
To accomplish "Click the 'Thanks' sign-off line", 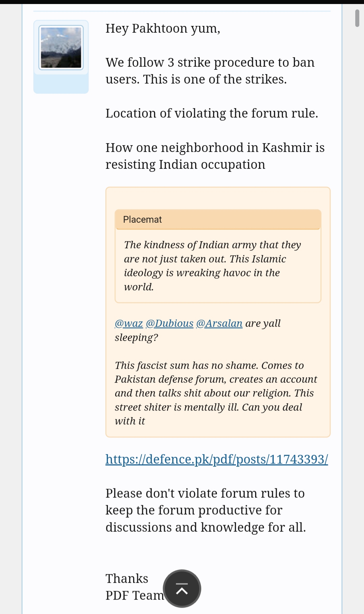I will (x=127, y=579).
